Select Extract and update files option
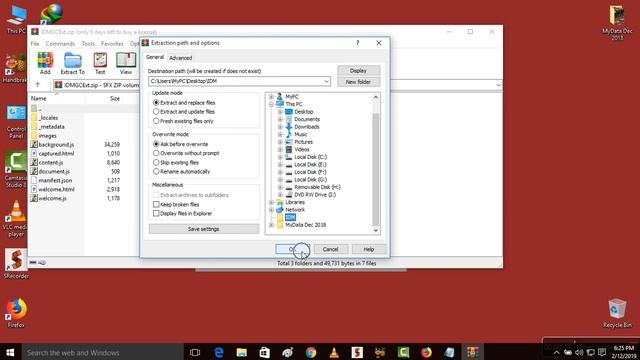 pos(184,111)
